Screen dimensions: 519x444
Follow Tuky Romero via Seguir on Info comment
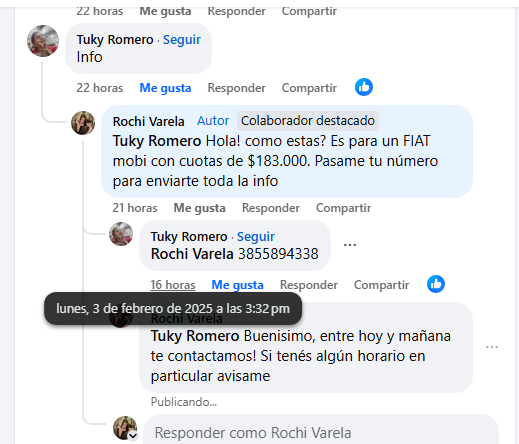pos(182,40)
